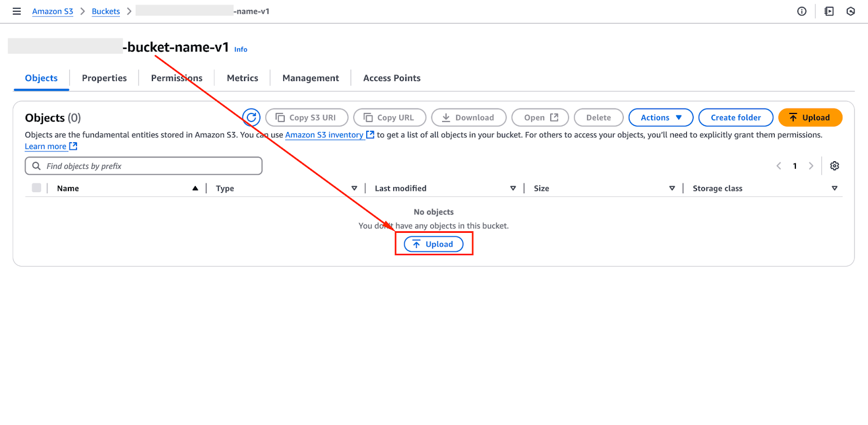Sort by Name ascending arrow
The width and height of the screenshot is (868, 425).
(195, 188)
